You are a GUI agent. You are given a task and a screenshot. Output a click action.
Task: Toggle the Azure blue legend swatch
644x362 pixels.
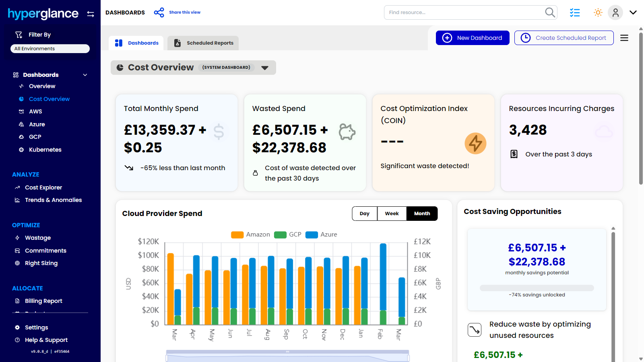[x=312, y=235]
